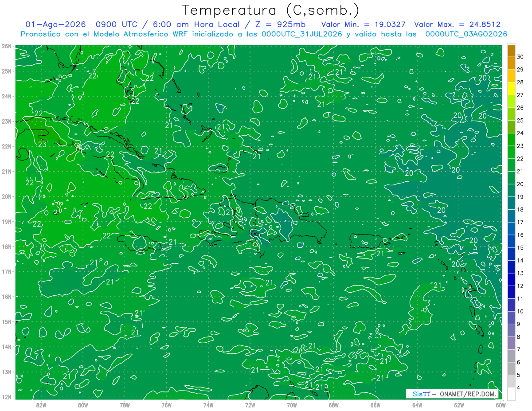Click the "82W" longitude axis label
This screenshot has height=411, width=532.
tap(41, 405)
